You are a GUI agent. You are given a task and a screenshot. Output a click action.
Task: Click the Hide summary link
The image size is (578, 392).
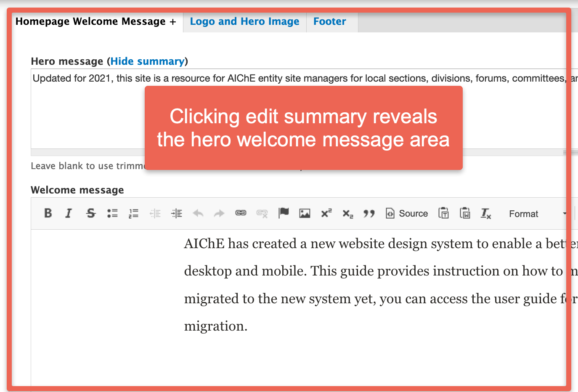click(x=147, y=61)
